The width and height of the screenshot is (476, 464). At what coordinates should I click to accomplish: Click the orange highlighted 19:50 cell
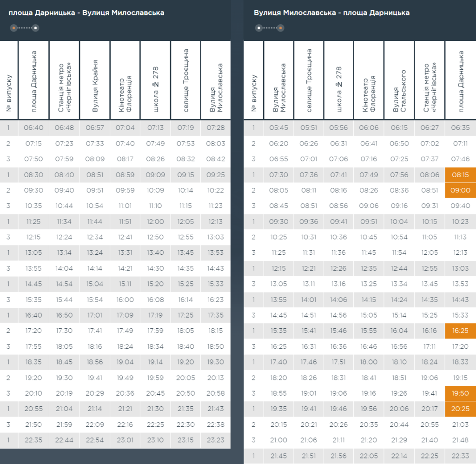pyautogui.click(x=460, y=393)
